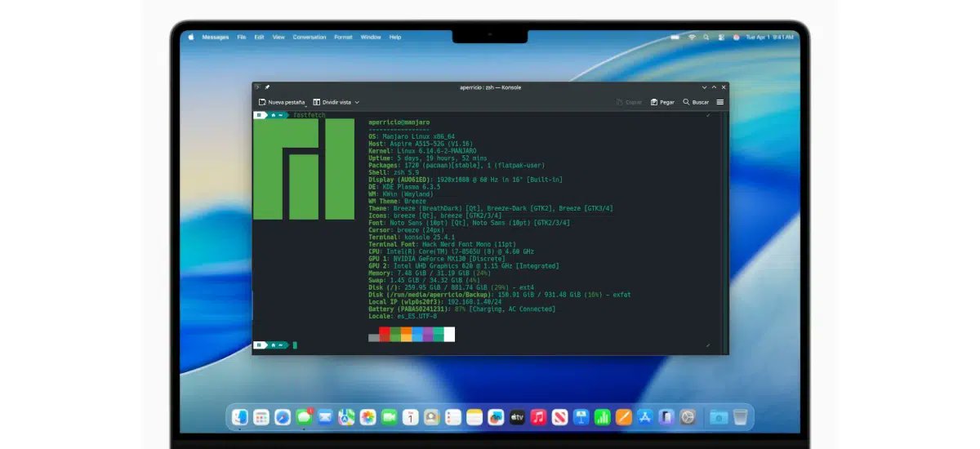The width and height of the screenshot is (980, 449).
Task: Click the 'GPU 1: NVIDIA GeForce MX130' line
Action: 437,259
